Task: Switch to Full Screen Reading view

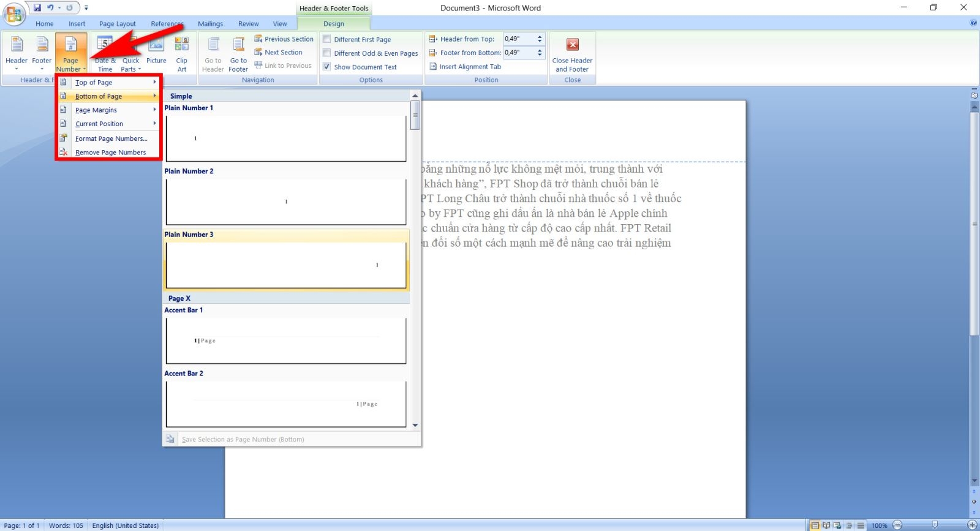Action: [827, 525]
